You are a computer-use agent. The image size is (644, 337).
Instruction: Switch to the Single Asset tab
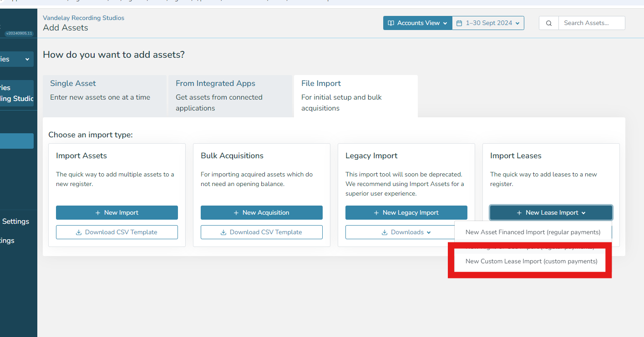point(105,96)
